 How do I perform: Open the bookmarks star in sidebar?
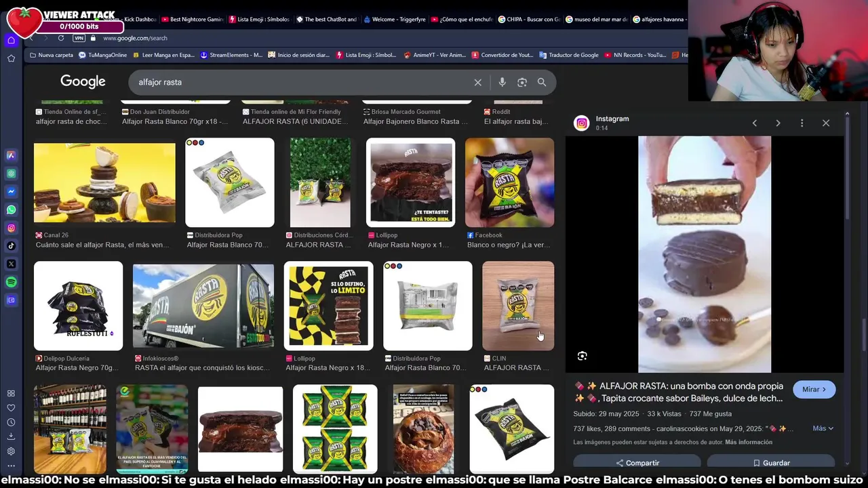coord(11,58)
